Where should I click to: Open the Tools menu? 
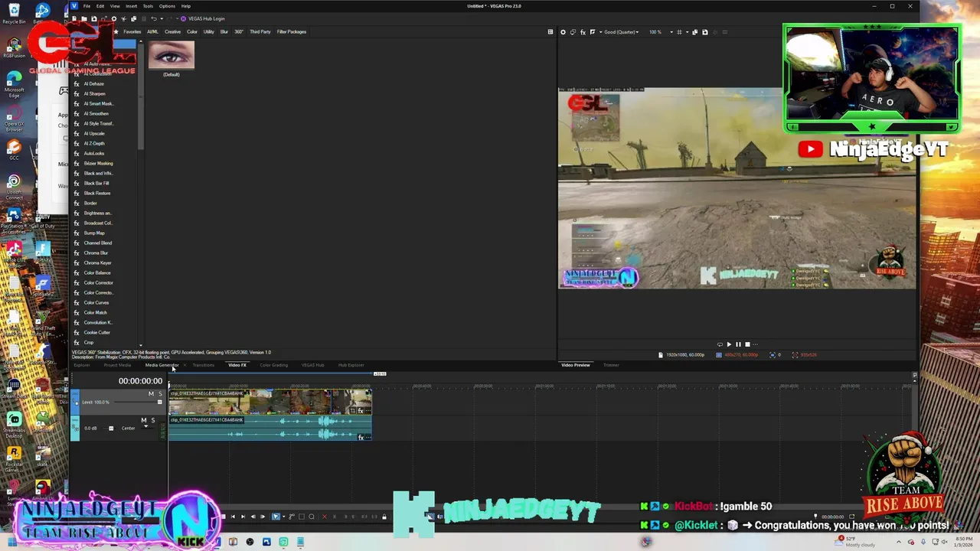coord(148,6)
